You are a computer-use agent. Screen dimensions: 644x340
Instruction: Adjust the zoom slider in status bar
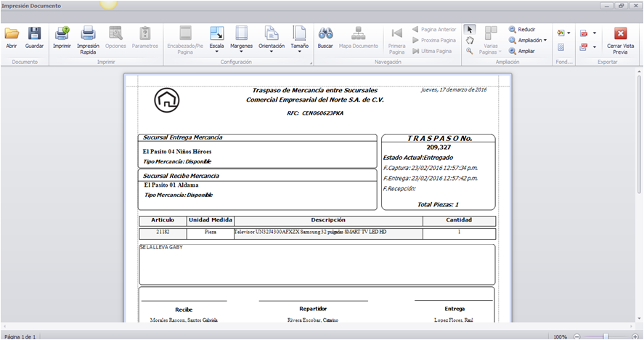point(606,336)
